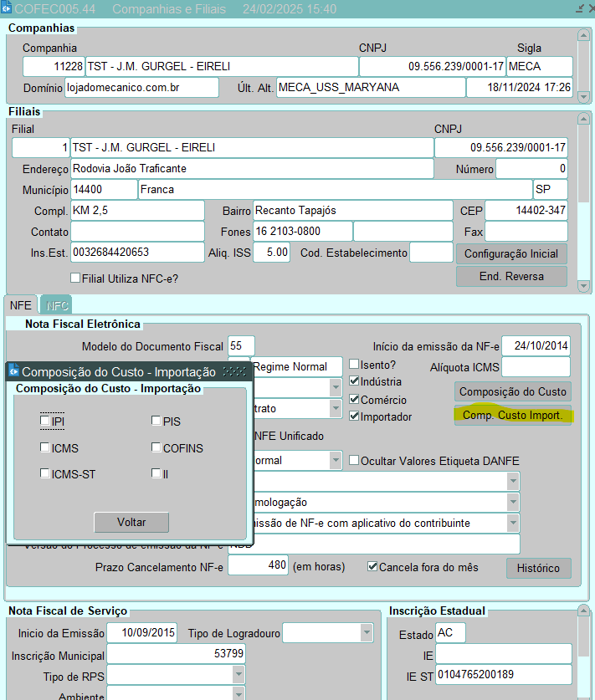Screen dimensions: 595x700
Task: Click the Filiais panel scroll down arrow
Action: pos(583,286)
